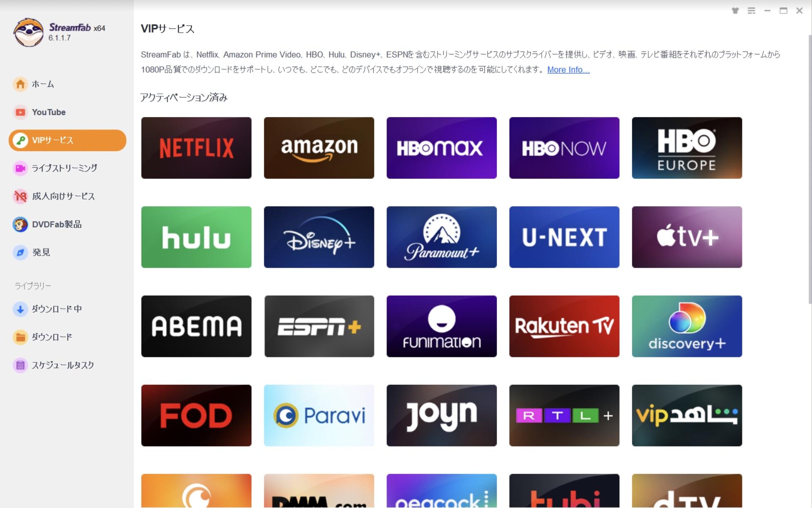Select the Paravi tile
Viewport: 812px width, 508px height.
click(x=319, y=415)
